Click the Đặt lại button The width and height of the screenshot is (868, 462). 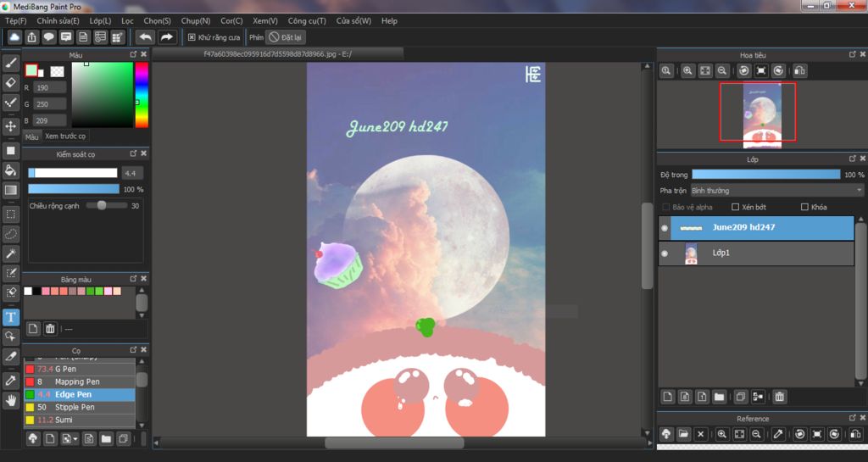[287, 37]
